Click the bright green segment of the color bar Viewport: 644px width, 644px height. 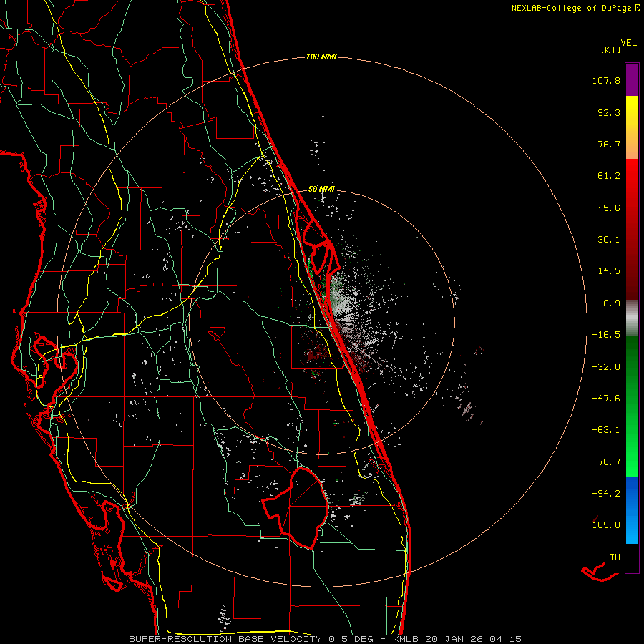coord(632,444)
